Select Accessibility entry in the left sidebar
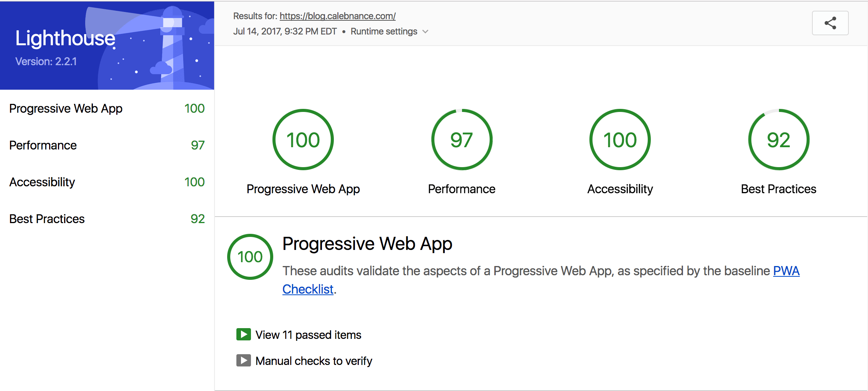Viewport: 868px width, 391px height. [42, 182]
